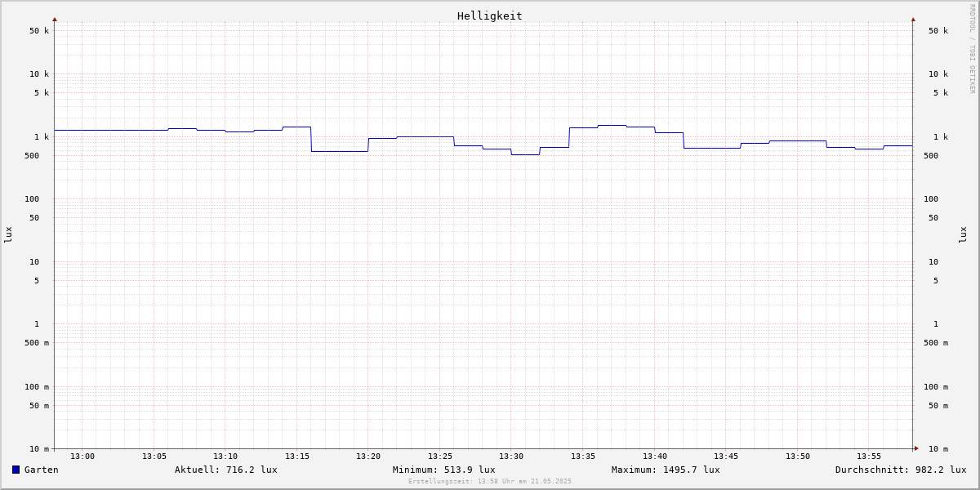This screenshot has width=980, height=490.
Task: Click the 13:10 time axis label
Action: 225,457
